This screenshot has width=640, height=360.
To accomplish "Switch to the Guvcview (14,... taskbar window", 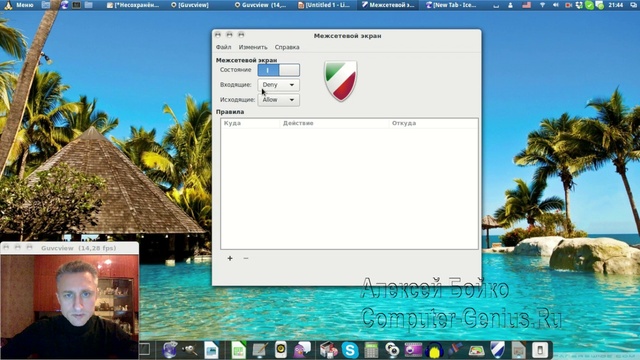I will pyautogui.click(x=260, y=5).
